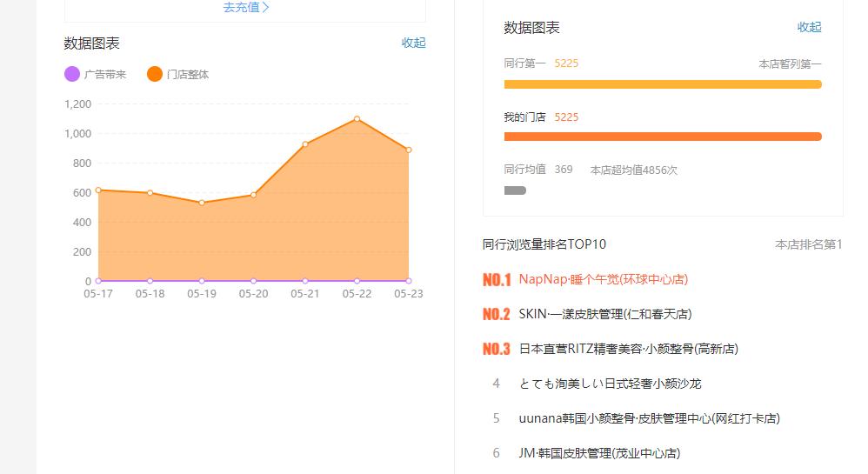Select the 05-23 purple data point
The height and width of the screenshot is (474, 868).
click(x=409, y=281)
